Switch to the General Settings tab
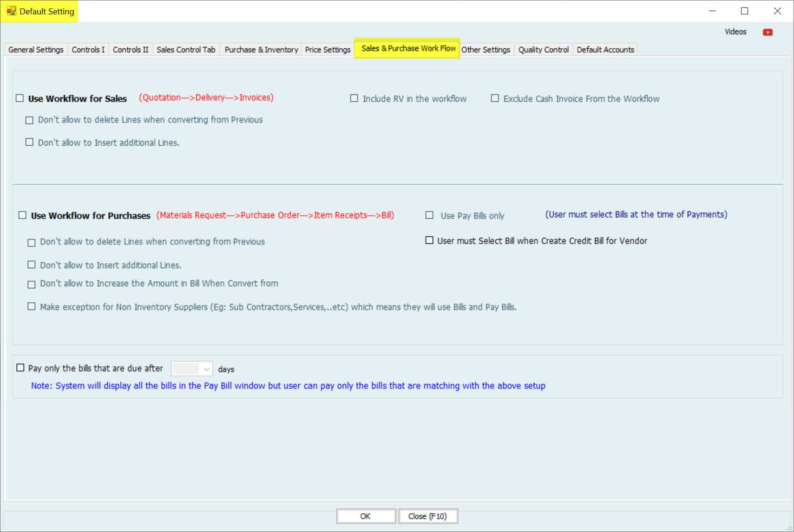The width and height of the screenshot is (794, 532). pos(36,50)
